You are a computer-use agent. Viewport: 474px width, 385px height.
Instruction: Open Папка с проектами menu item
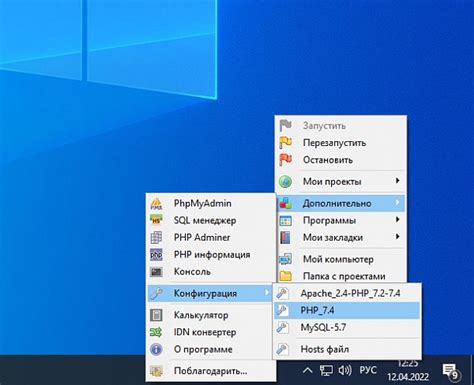pos(341,276)
